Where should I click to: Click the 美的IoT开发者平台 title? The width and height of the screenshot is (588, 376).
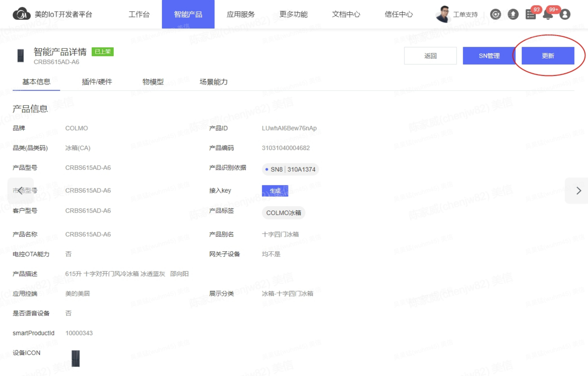63,14
